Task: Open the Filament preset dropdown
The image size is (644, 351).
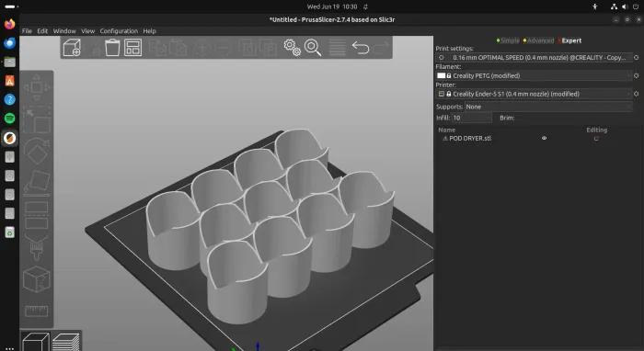Action: click(534, 76)
